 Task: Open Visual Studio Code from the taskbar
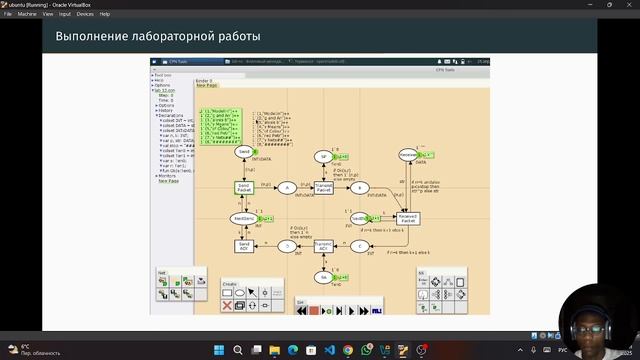pos(329,350)
